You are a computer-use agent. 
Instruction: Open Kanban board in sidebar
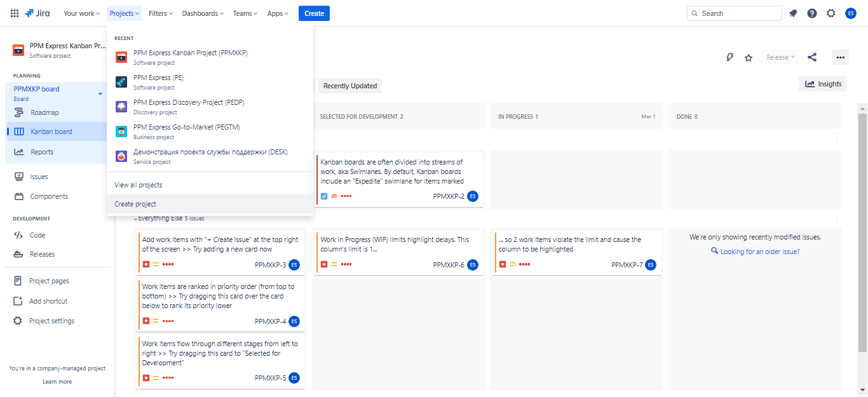tap(57, 131)
